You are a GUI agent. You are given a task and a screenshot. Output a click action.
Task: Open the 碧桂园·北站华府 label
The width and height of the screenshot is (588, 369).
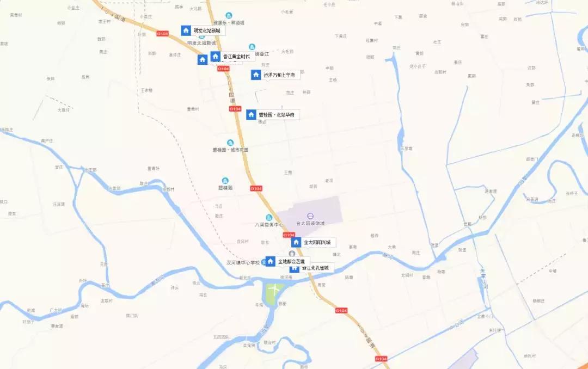pos(277,115)
